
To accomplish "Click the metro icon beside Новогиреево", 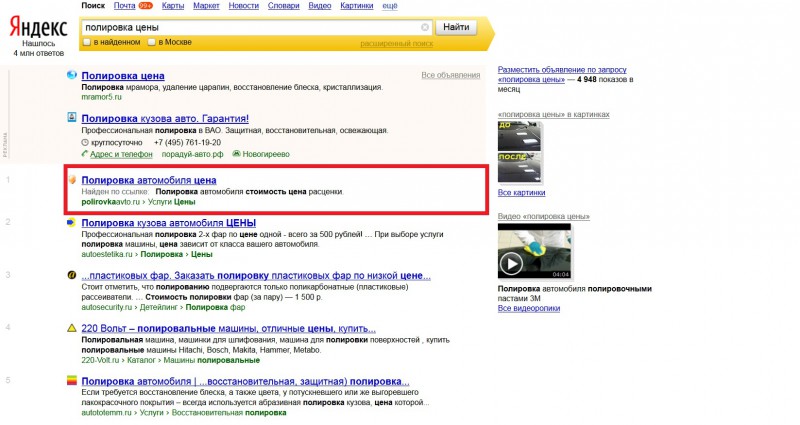I will (236, 154).
